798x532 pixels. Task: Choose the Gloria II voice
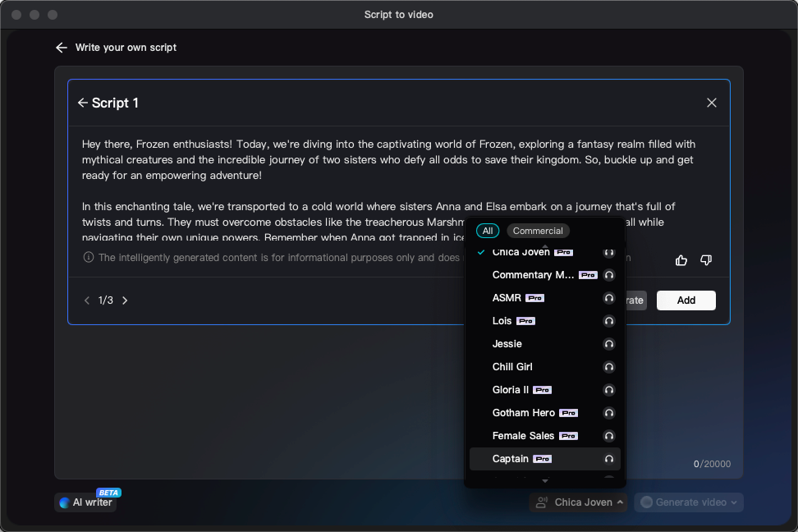click(545, 390)
